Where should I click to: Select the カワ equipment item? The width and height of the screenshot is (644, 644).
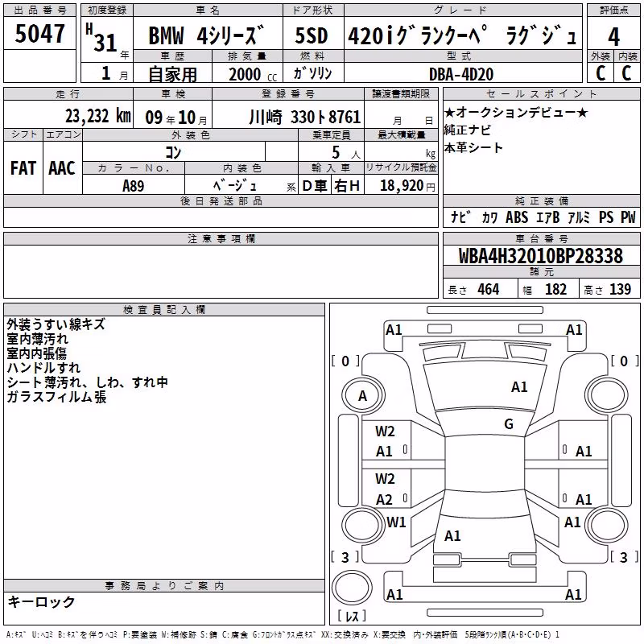[x=489, y=217]
